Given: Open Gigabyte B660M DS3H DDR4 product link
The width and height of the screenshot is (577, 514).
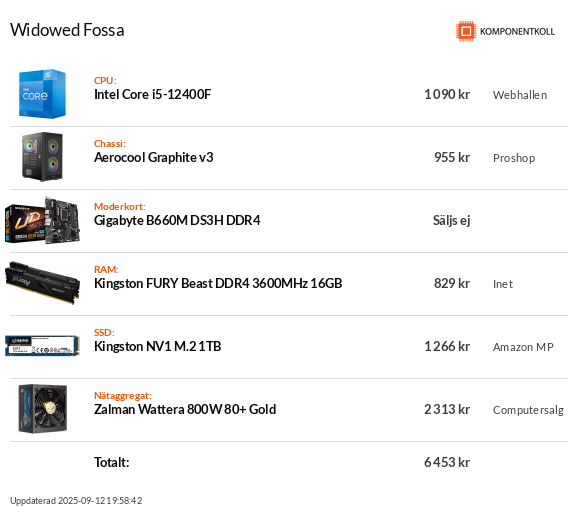Looking at the screenshot, I should click(x=177, y=220).
